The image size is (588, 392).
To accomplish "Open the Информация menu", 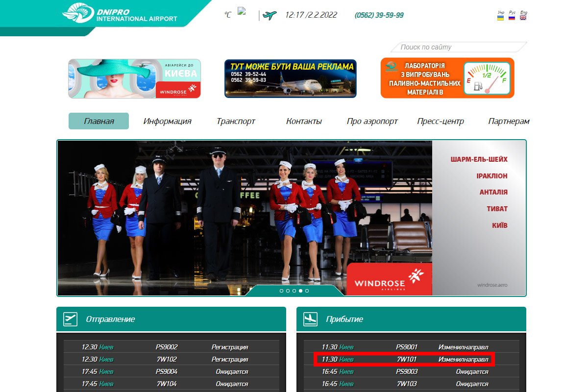I will click(x=167, y=121).
